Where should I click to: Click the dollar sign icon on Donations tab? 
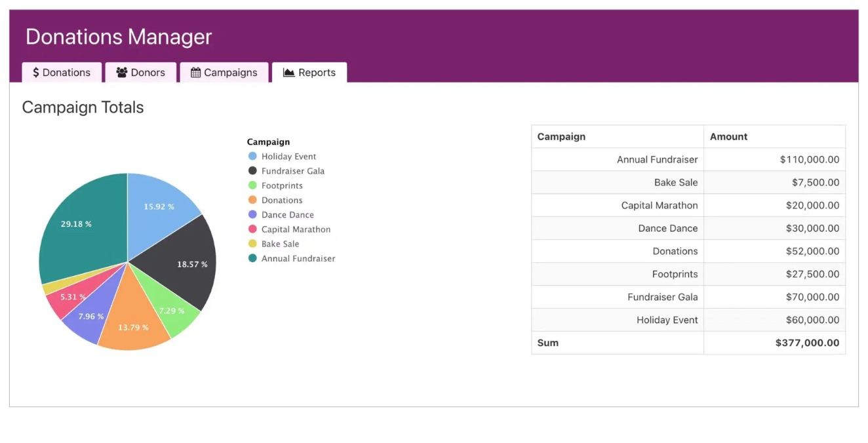click(36, 73)
